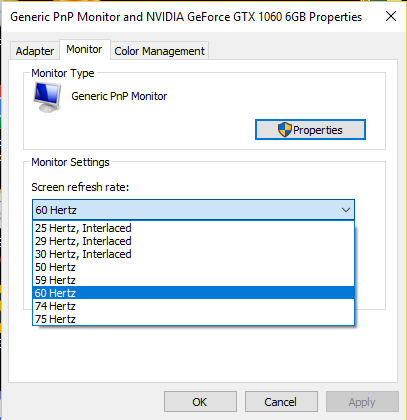Screen dimensions: 407x420
Task: Click the Cancel button
Action: tap(281, 402)
